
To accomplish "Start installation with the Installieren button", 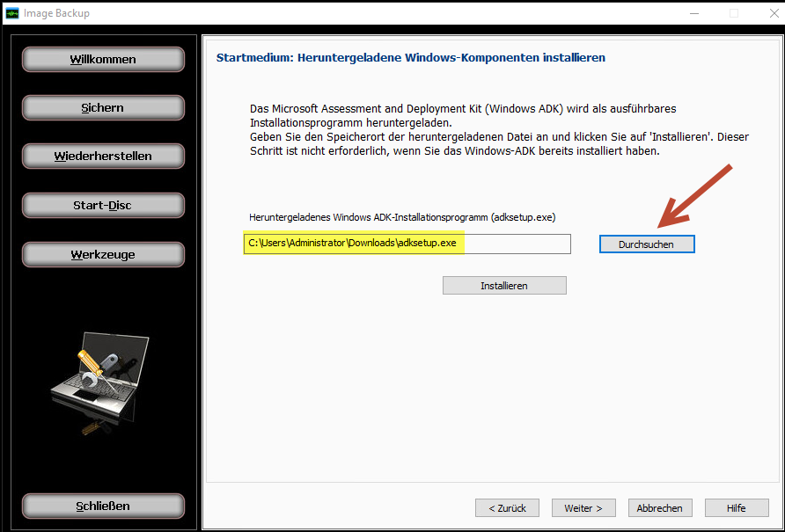I will (x=504, y=286).
